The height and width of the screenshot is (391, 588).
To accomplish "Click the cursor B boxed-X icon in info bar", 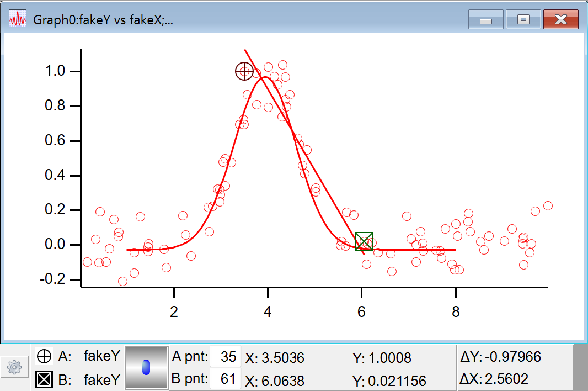I will (44, 380).
